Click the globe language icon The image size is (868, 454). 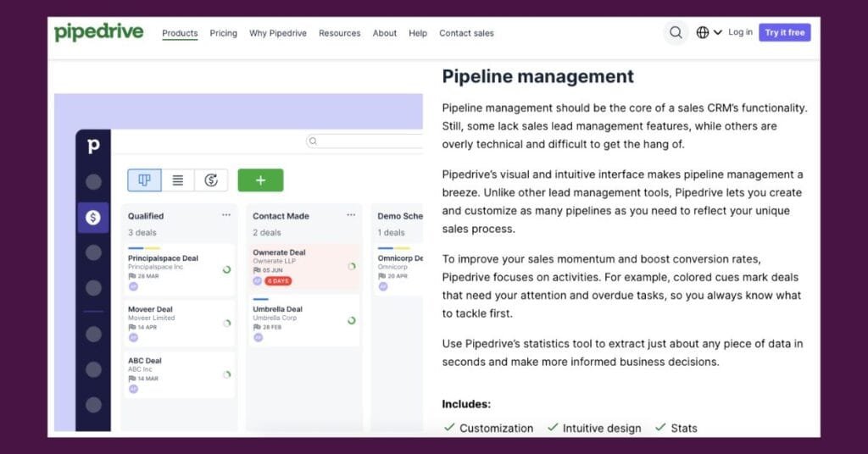point(703,33)
